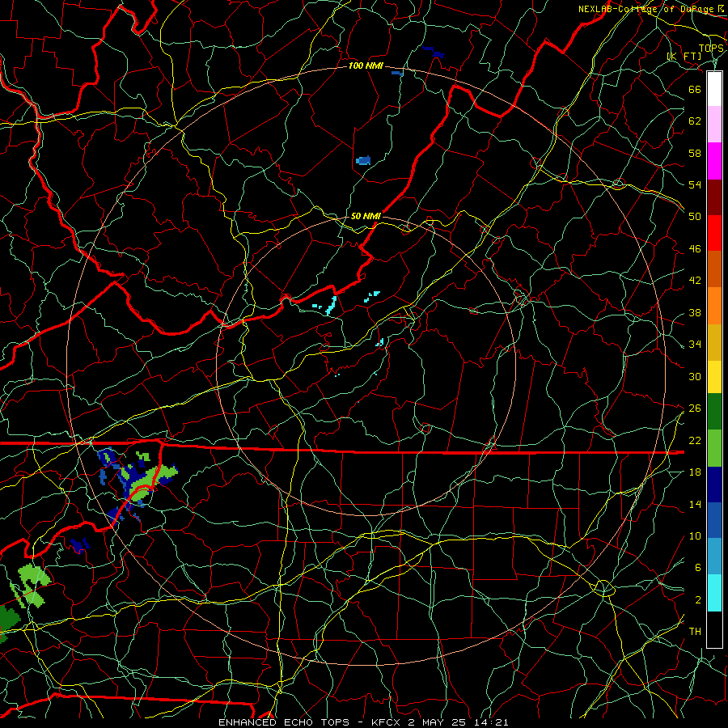Select the magenta legend color block
The image size is (728, 728).
(x=714, y=161)
